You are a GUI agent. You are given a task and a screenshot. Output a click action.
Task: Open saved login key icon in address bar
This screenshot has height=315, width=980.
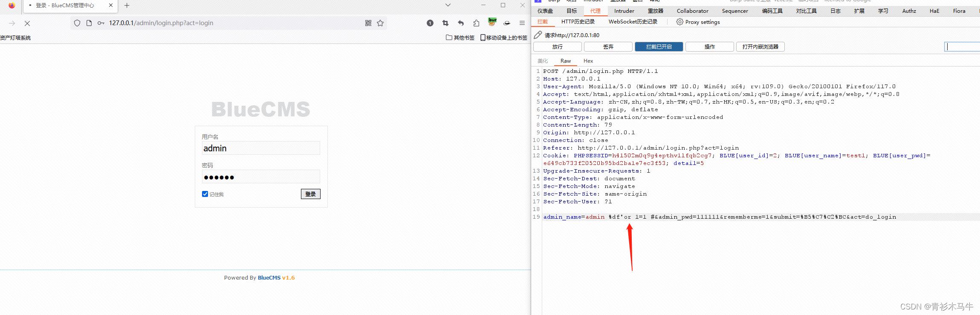tap(101, 23)
